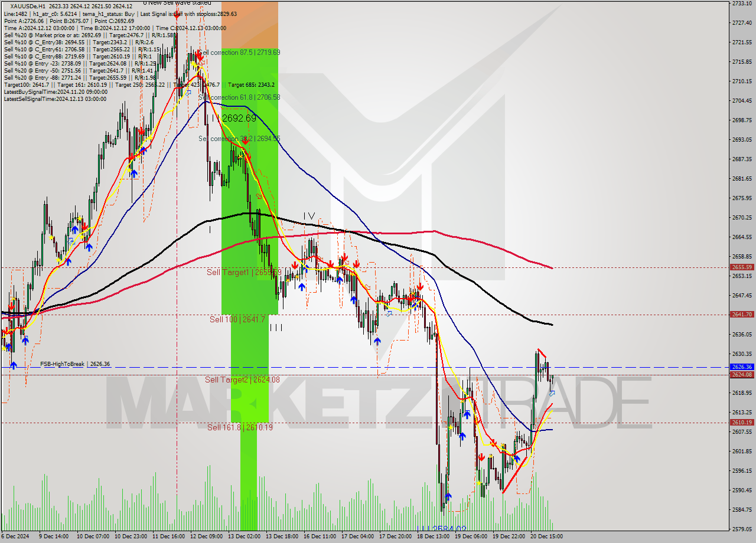
Task: Click the '6 Dec 2024' time axis label
Action: click(15, 537)
